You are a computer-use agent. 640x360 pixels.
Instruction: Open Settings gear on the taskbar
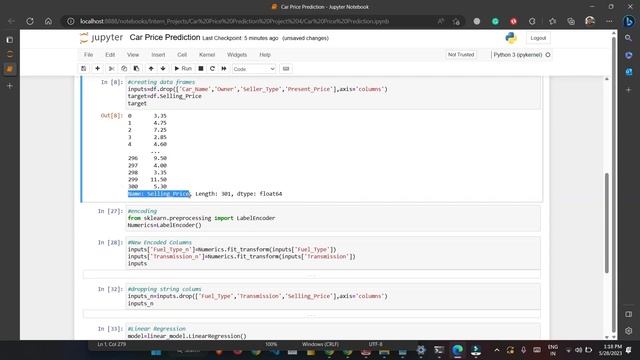click(x=421, y=350)
